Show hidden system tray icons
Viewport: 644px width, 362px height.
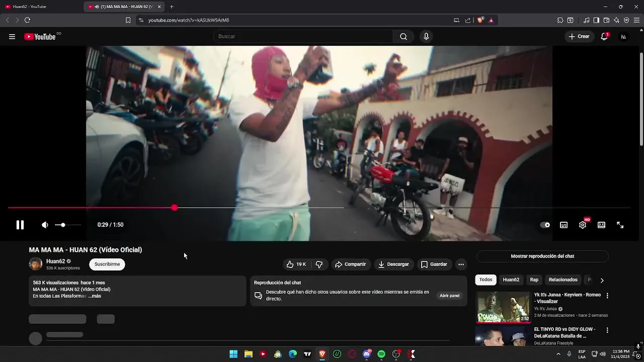pyautogui.click(x=558, y=354)
